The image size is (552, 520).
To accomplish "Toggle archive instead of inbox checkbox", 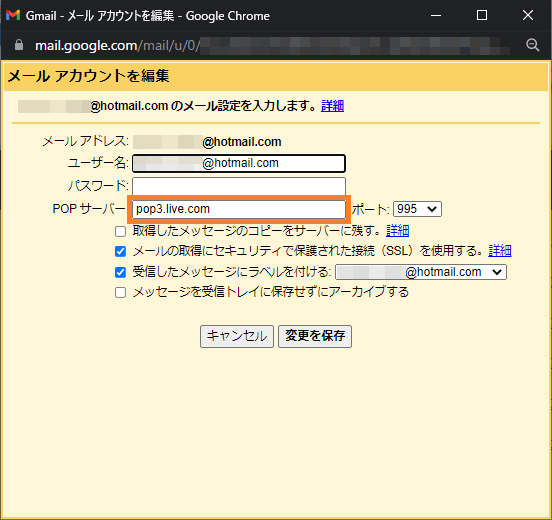I will (x=120, y=293).
